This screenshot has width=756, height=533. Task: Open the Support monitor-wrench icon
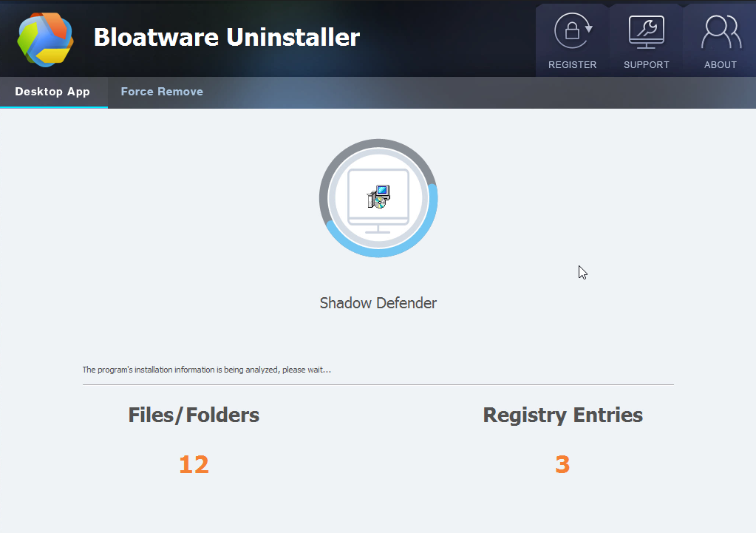click(647, 32)
